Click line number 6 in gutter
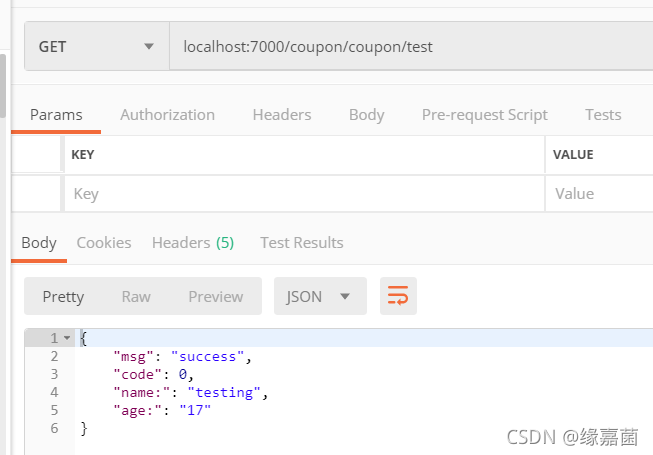 tap(54, 428)
